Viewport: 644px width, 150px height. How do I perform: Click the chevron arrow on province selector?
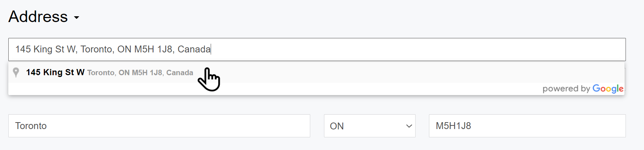(409, 126)
